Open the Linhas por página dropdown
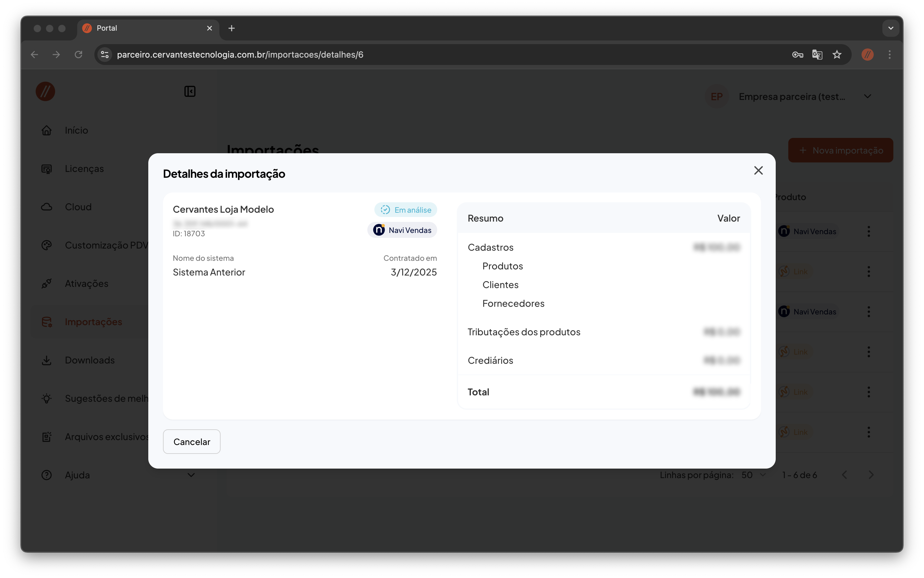 pos(754,475)
